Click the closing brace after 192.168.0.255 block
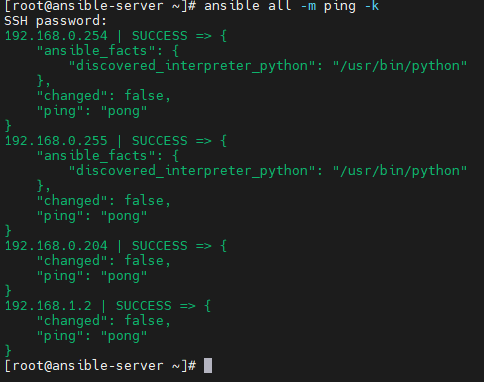This screenshot has height=382, width=484. (x=8, y=231)
